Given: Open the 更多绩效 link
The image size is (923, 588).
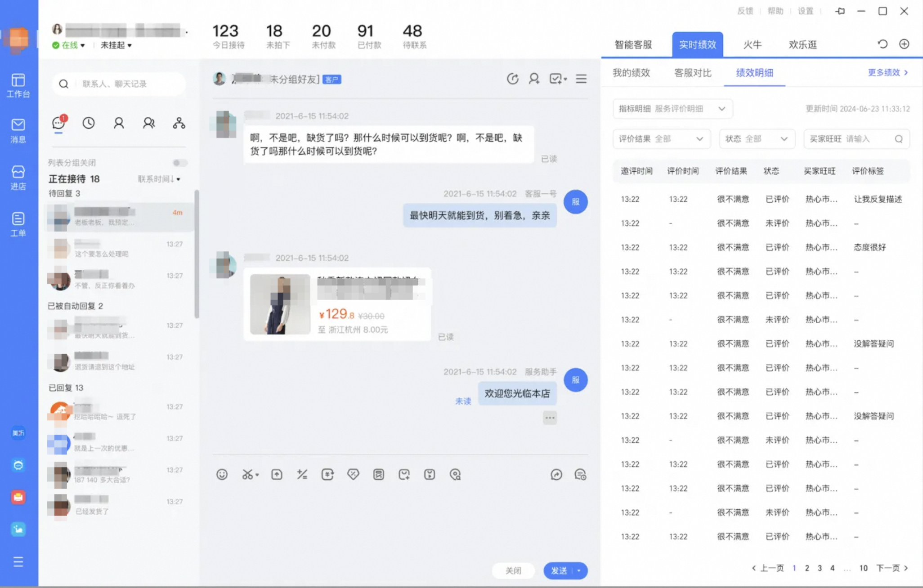Looking at the screenshot, I should [888, 72].
